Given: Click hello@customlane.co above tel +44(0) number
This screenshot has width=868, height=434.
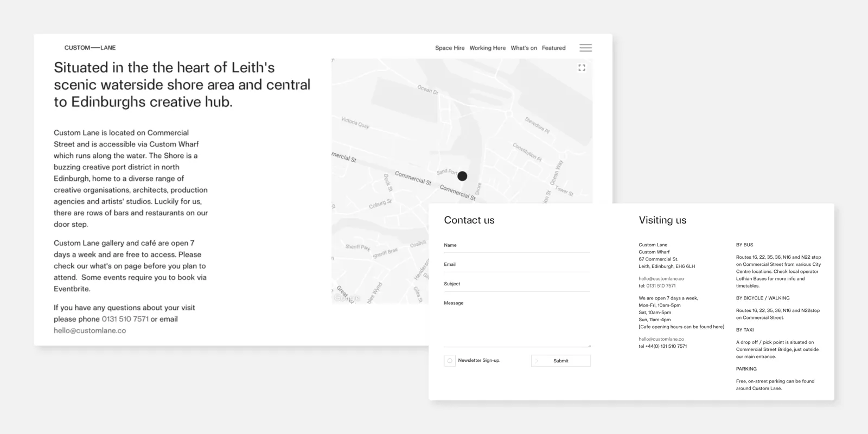Looking at the screenshot, I should pyautogui.click(x=661, y=339).
